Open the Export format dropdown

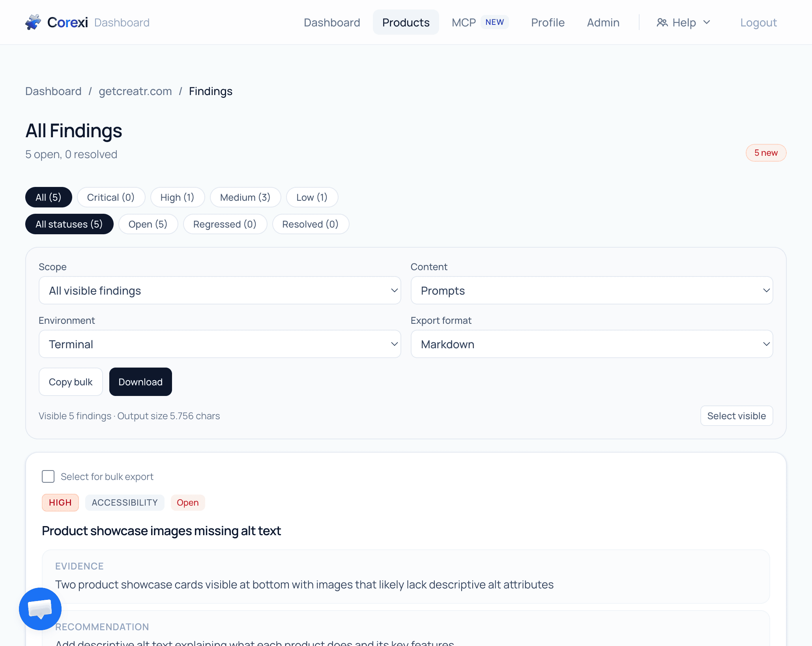[592, 344]
